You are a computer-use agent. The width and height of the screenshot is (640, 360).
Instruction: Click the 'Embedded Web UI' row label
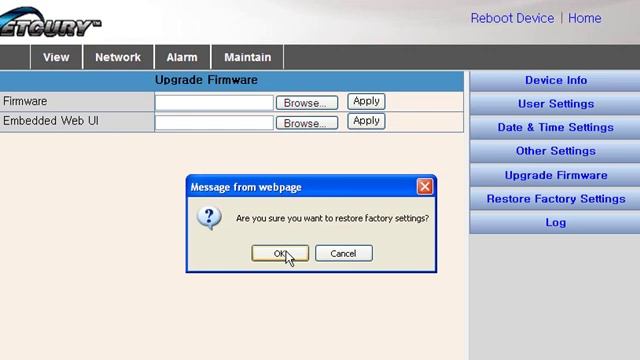51,121
